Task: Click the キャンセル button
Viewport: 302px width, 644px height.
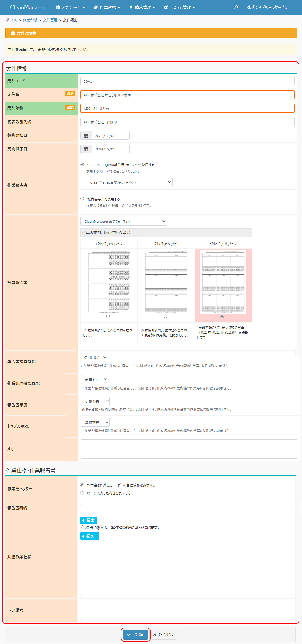Action: [x=163, y=635]
